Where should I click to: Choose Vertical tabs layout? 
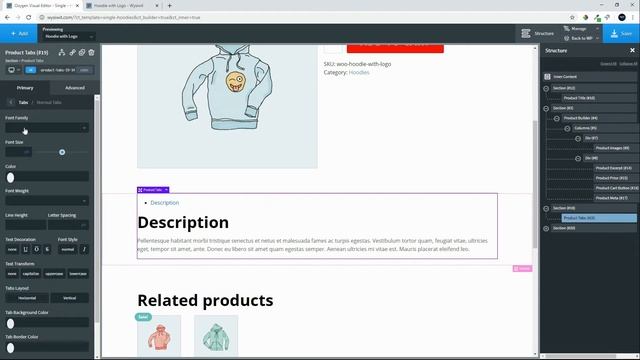tap(69, 298)
